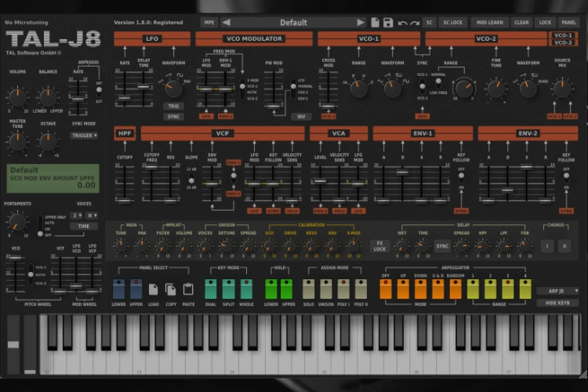The height and width of the screenshot is (392, 588).
Task: Enable Hold Lower green button
Action: point(270,289)
